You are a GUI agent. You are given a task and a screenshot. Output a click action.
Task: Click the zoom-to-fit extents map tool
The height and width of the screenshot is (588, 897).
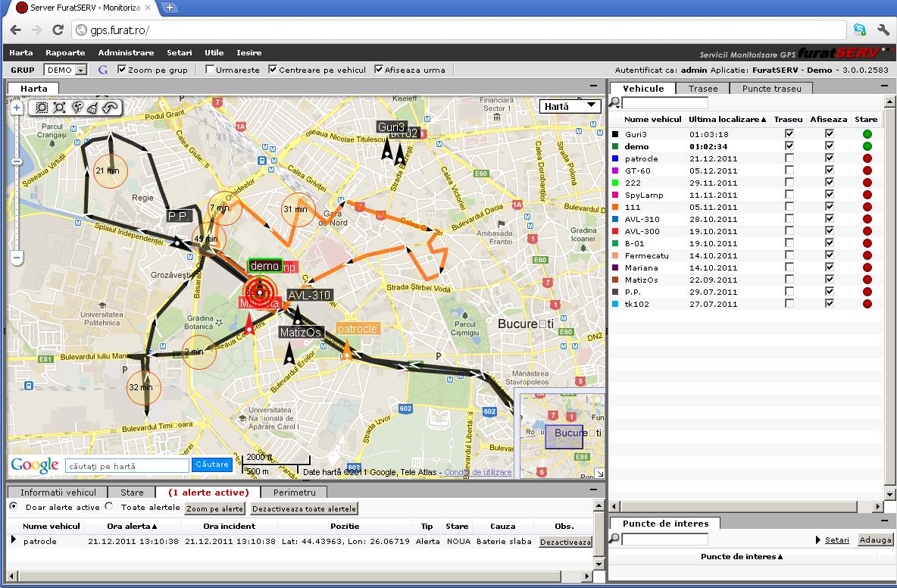point(59,108)
